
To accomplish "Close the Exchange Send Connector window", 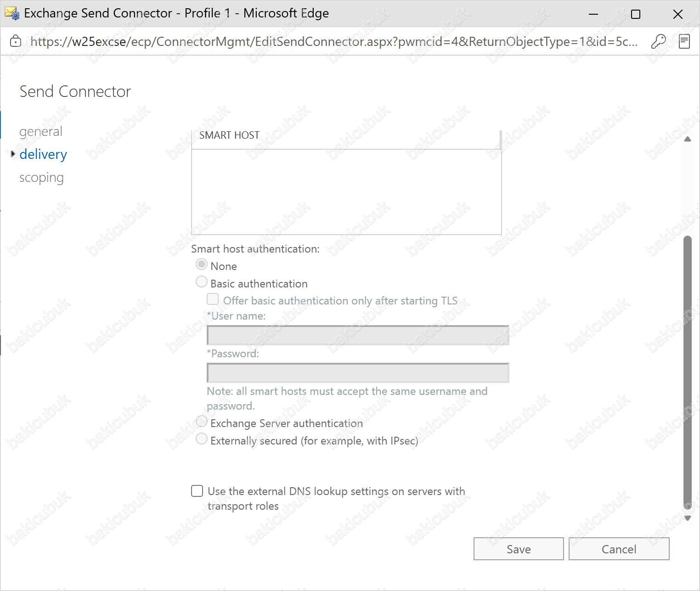I will pyautogui.click(x=678, y=14).
